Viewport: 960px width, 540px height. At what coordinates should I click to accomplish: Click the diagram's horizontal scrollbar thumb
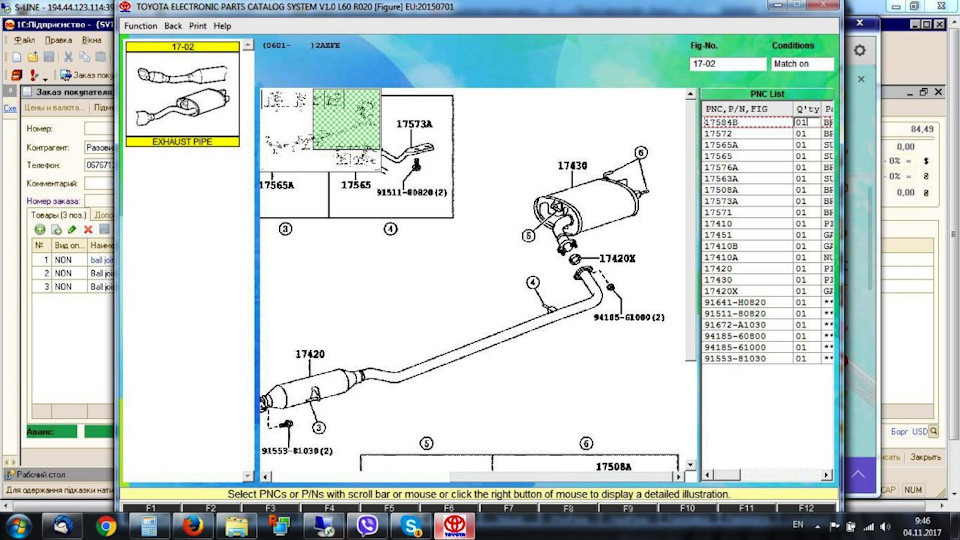pyautogui.click(x=560, y=476)
